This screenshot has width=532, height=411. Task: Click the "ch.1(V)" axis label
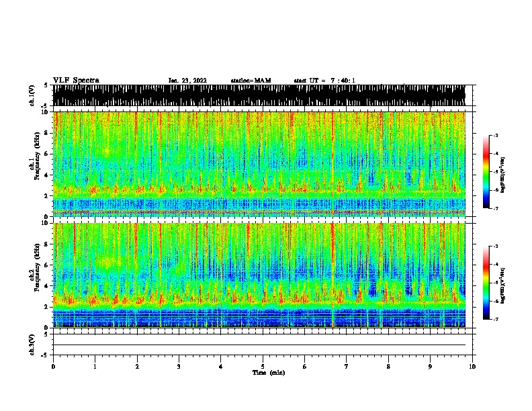tap(32, 95)
